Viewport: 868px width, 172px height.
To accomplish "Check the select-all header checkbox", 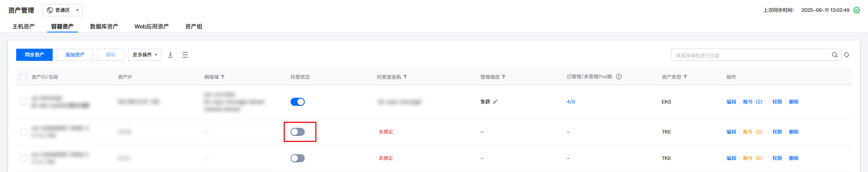I will coord(24,77).
